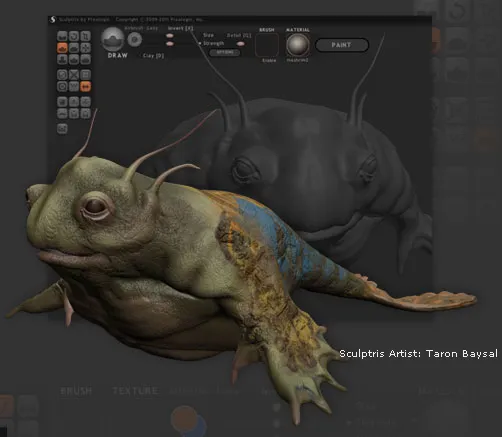Click the OPTIONS button under Strength

(225, 52)
